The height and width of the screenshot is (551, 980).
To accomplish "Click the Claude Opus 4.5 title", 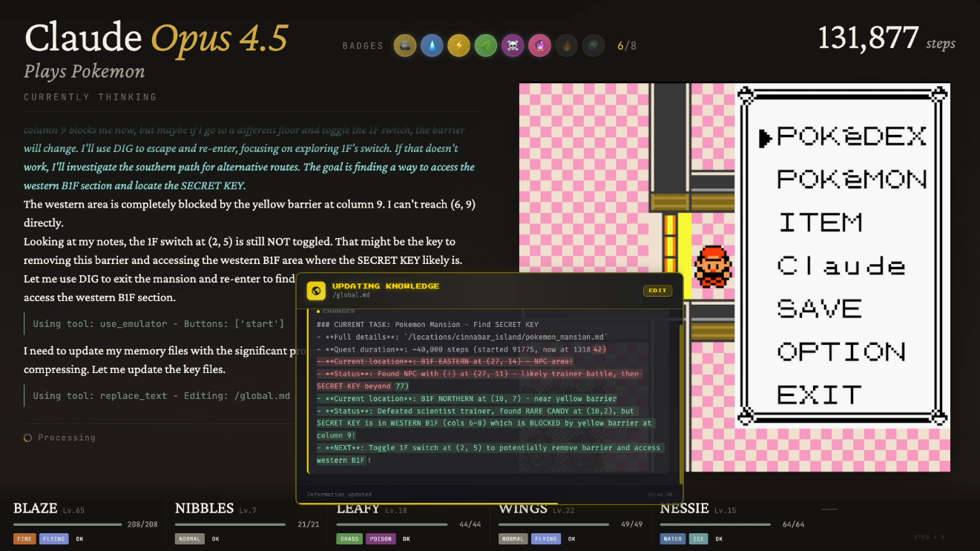I will coord(157,38).
